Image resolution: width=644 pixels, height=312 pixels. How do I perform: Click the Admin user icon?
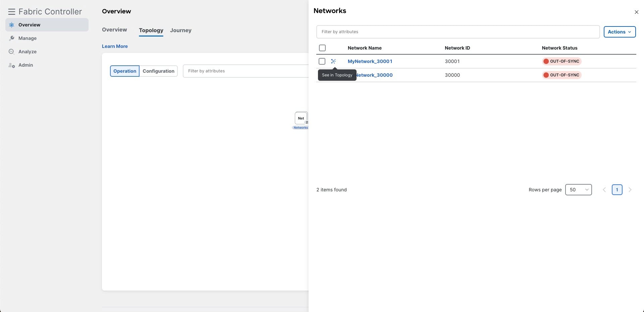click(x=11, y=65)
